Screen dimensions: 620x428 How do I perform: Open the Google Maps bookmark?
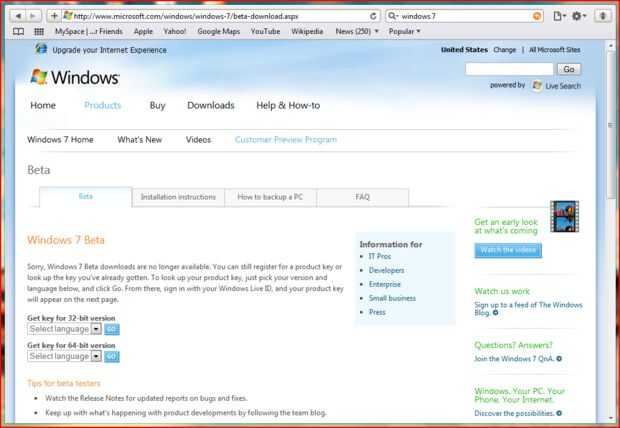(219, 31)
